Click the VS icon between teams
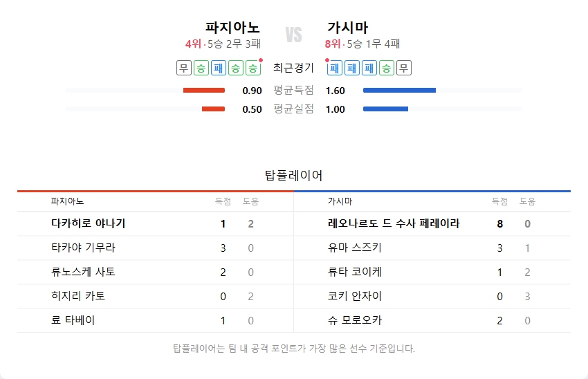Viewport: 588px width, 379px height. (294, 35)
